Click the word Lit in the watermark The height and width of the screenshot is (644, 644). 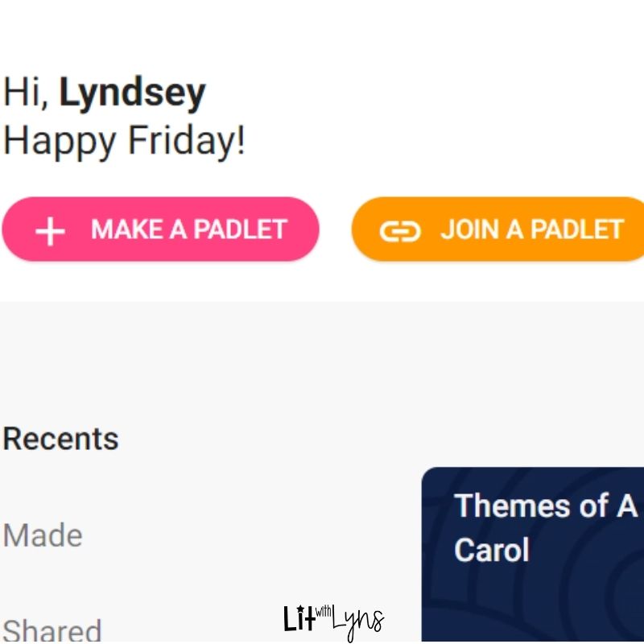[x=298, y=620]
